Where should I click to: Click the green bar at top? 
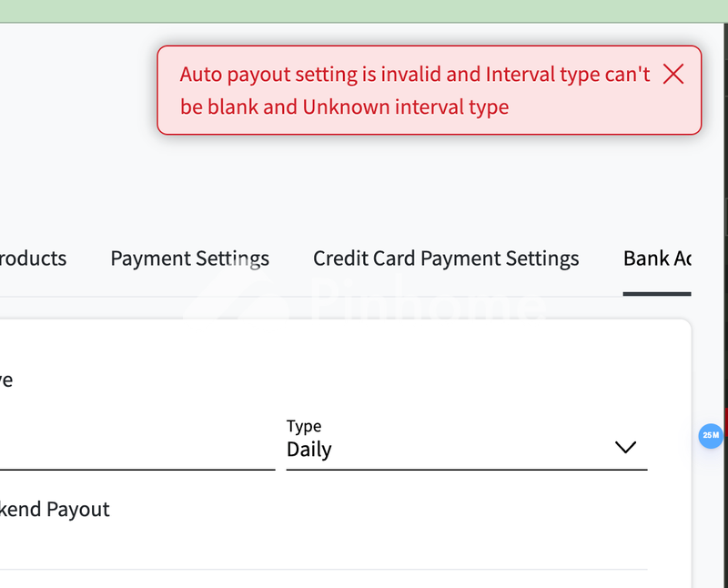point(364,11)
